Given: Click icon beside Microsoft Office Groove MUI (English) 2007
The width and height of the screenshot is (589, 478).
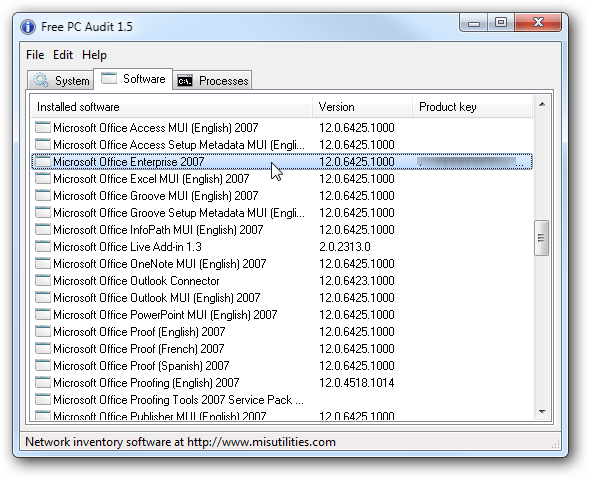Looking at the screenshot, I should tap(43, 195).
